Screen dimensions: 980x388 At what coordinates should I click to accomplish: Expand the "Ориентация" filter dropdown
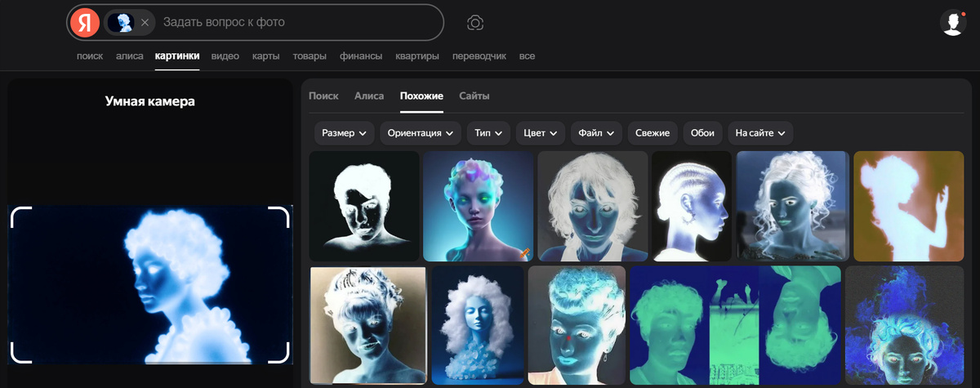421,133
